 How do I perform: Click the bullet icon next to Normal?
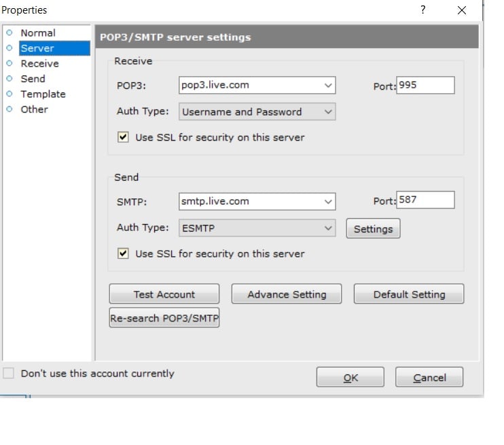(x=10, y=33)
